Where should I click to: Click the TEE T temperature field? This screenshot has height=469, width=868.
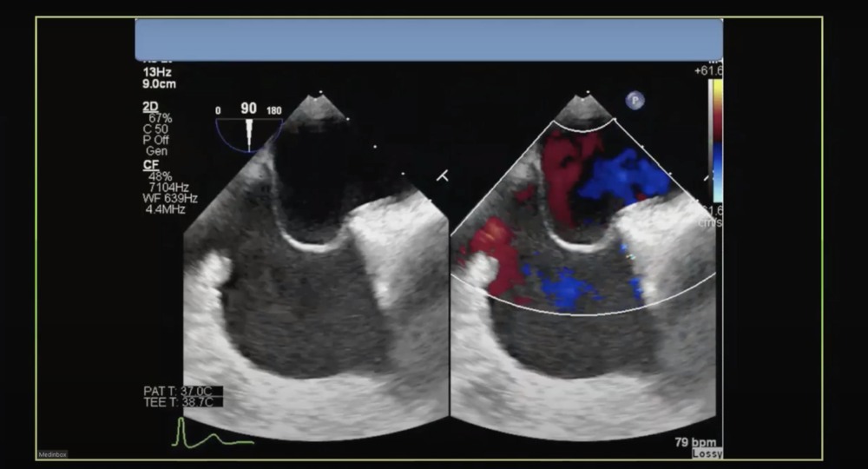pyautogui.click(x=182, y=402)
